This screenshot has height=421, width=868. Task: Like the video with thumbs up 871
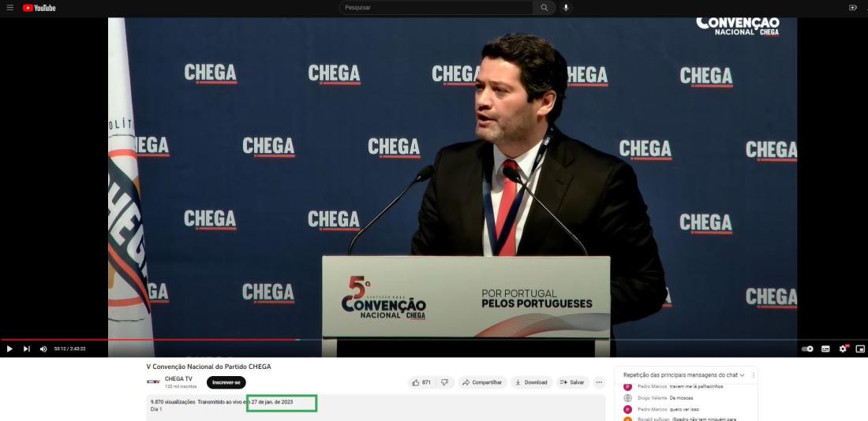421,382
